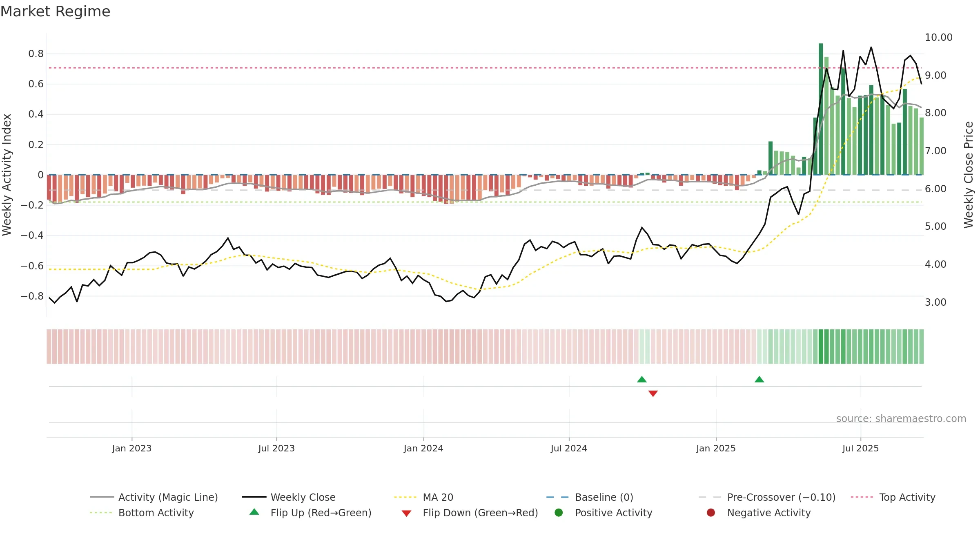Click the 10.00 price axis tick
The height and width of the screenshot is (551, 980).
tap(938, 38)
